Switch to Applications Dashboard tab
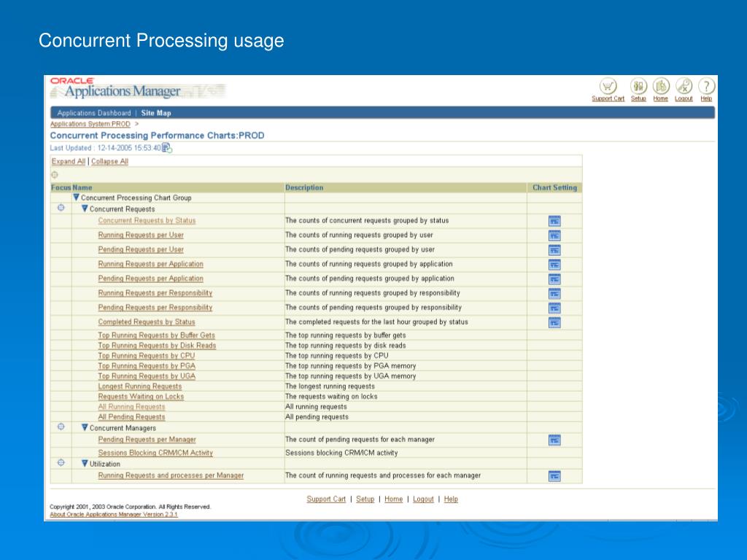The width and height of the screenshot is (747, 560). click(94, 113)
